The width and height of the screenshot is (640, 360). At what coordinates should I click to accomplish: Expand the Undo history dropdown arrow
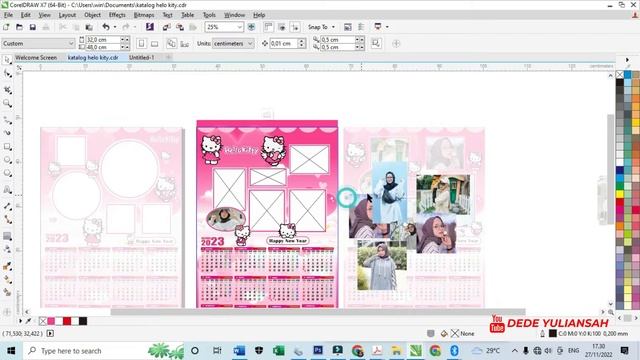click(115, 27)
